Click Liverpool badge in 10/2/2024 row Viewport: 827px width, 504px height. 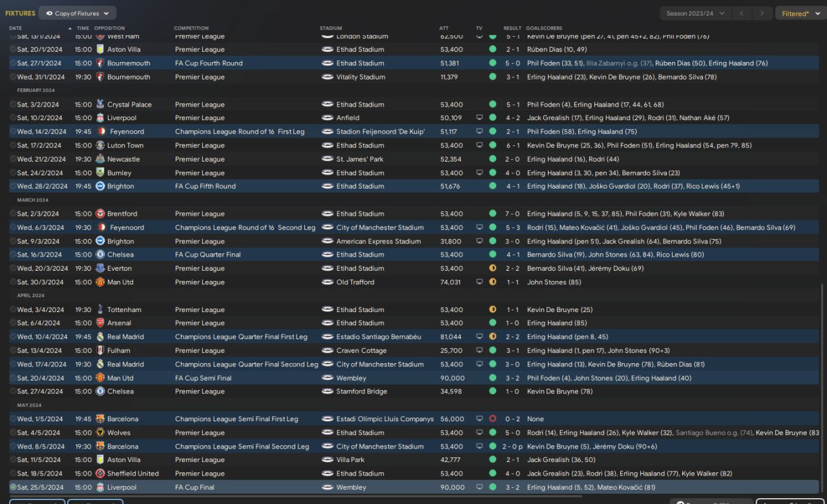[100, 118]
